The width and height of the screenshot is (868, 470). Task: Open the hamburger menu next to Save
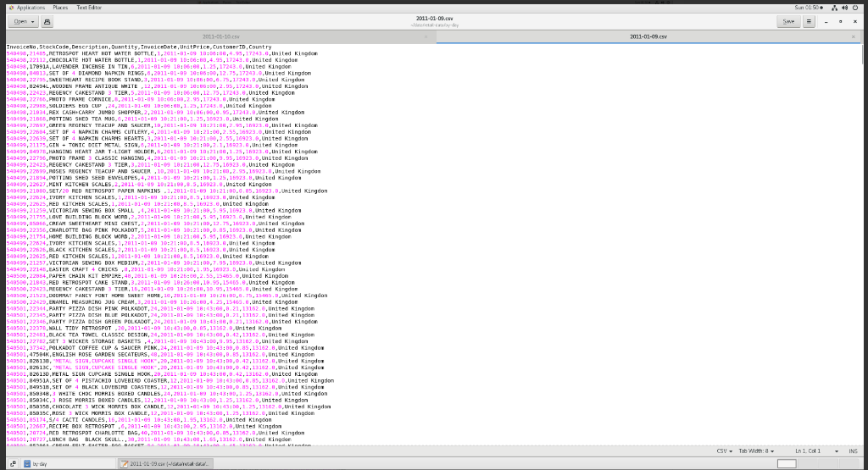tap(809, 21)
